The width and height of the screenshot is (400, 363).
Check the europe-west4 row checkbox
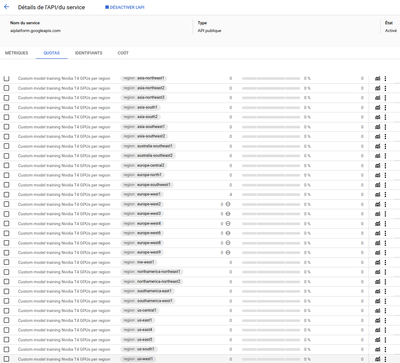[x=6, y=223]
